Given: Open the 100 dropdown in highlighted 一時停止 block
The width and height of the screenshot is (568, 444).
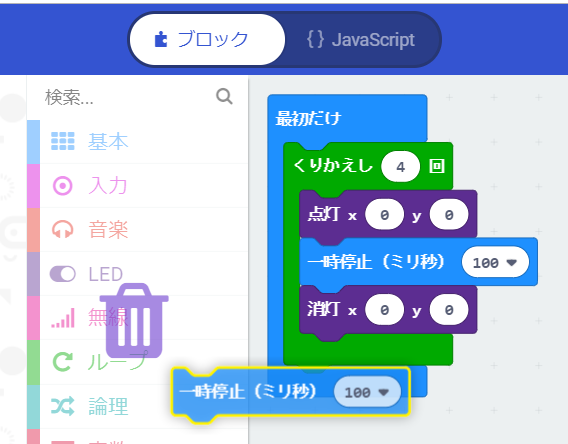Looking at the screenshot, I should [367, 392].
